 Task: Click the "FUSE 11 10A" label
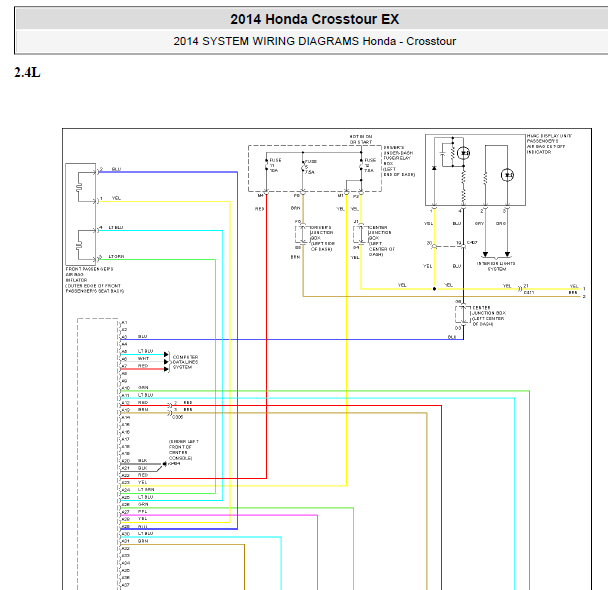pyautogui.click(x=275, y=165)
